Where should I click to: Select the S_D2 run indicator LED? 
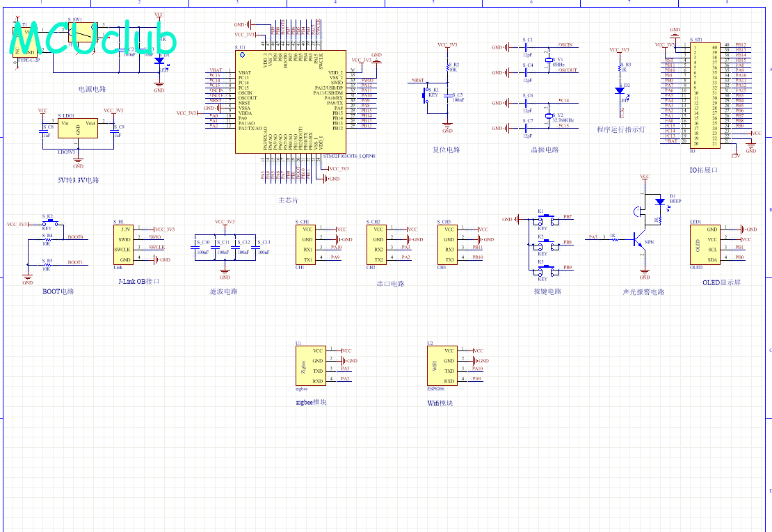pyautogui.click(x=620, y=90)
